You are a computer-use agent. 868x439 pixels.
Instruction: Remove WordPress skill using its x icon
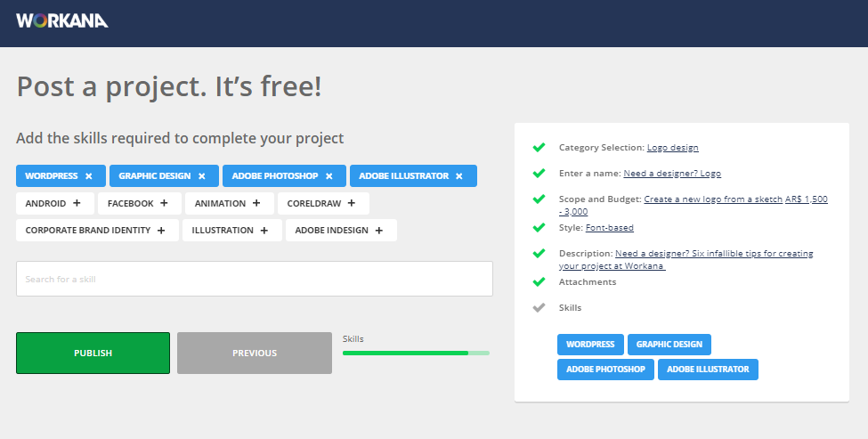point(89,176)
